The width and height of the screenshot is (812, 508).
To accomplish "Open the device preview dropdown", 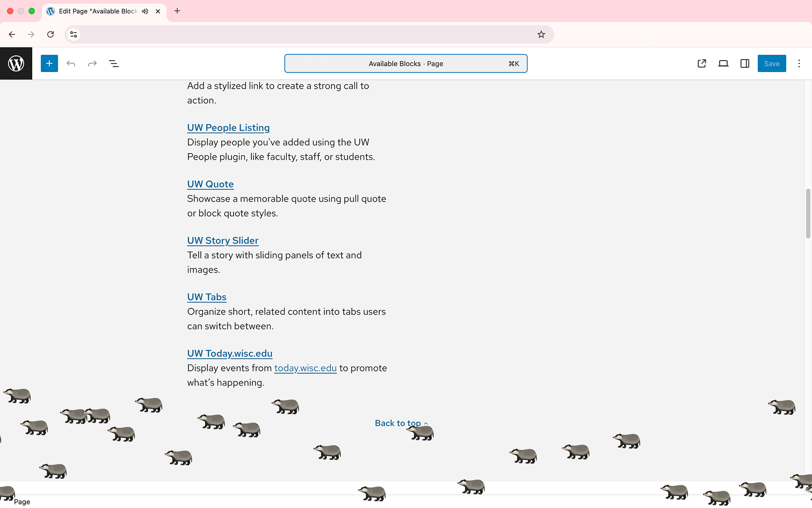I will click(723, 63).
